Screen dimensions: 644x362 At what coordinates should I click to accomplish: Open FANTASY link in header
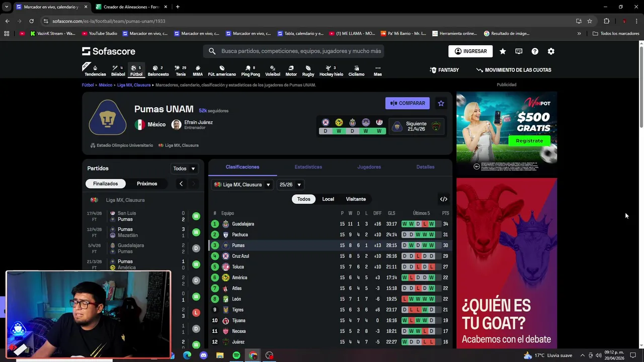pos(444,70)
